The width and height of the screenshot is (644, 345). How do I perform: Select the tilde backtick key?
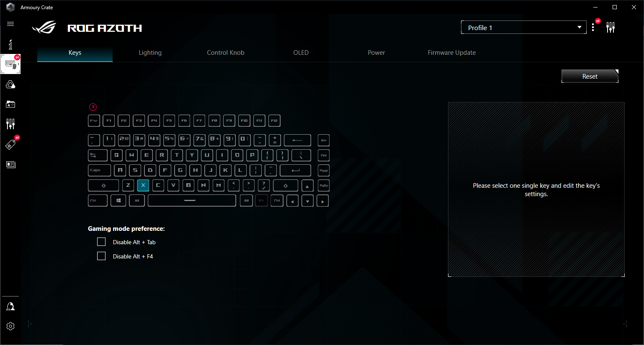[x=94, y=140]
